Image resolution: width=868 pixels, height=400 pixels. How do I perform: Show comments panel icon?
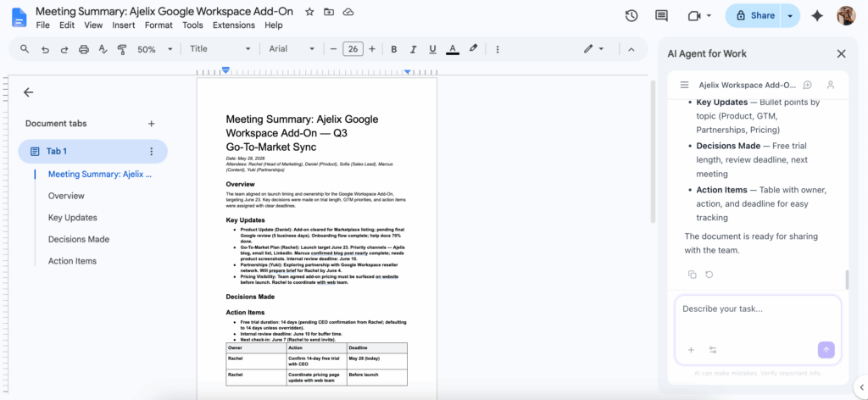click(x=661, y=16)
